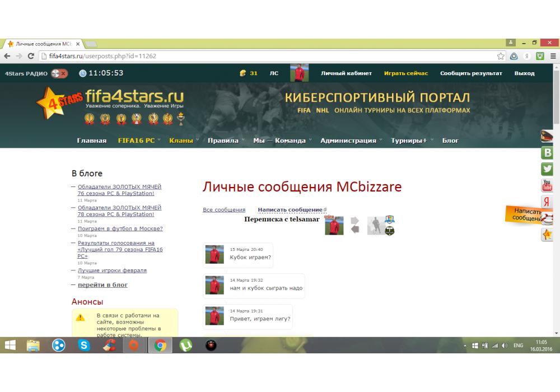Open the Yandex side icon
The width and height of the screenshot is (560, 392).
pos(547,202)
